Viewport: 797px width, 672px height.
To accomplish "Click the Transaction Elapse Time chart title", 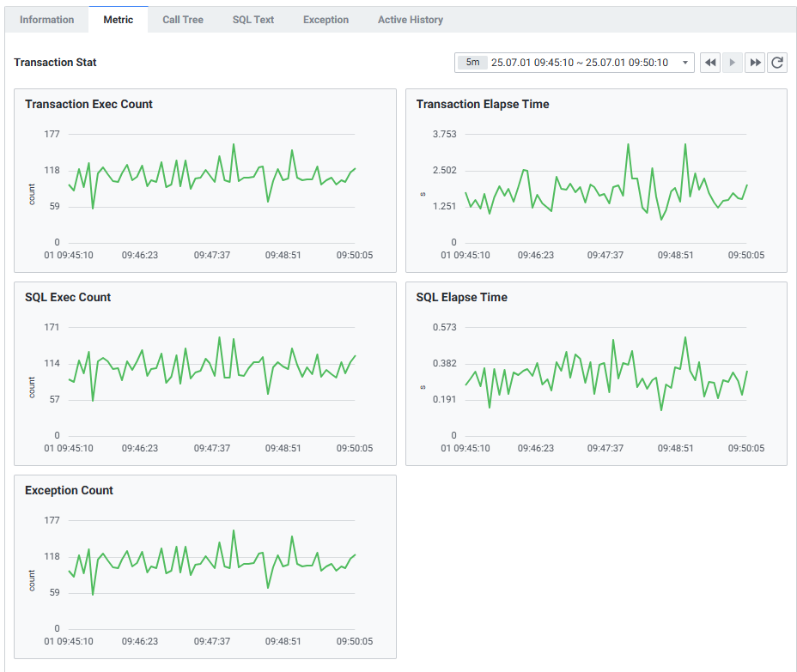I will click(483, 104).
